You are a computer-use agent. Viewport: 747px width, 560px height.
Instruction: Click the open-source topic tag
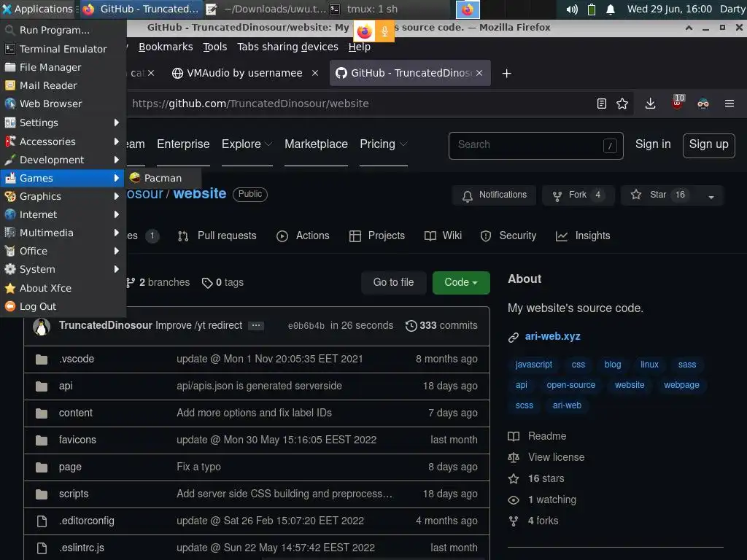[570, 385]
